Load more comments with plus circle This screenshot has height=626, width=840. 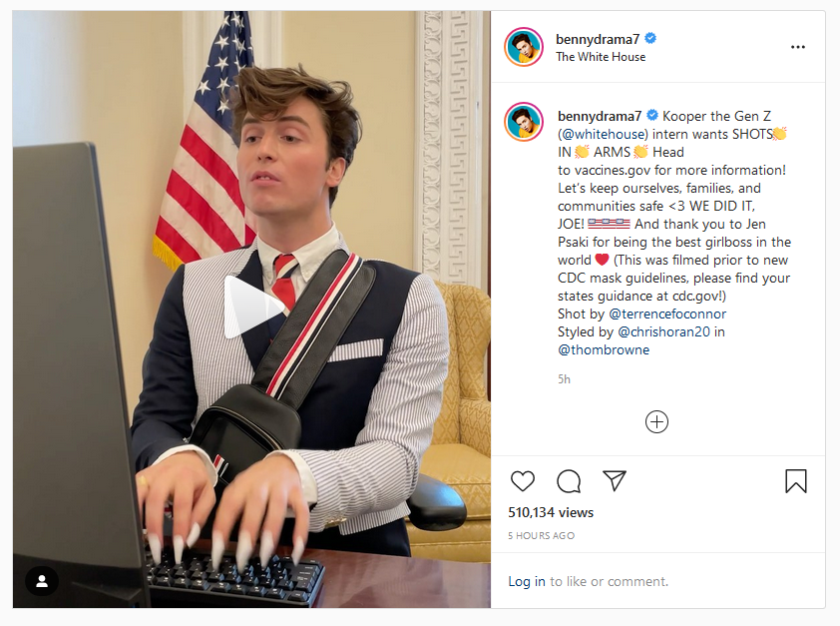coord(656,421)
